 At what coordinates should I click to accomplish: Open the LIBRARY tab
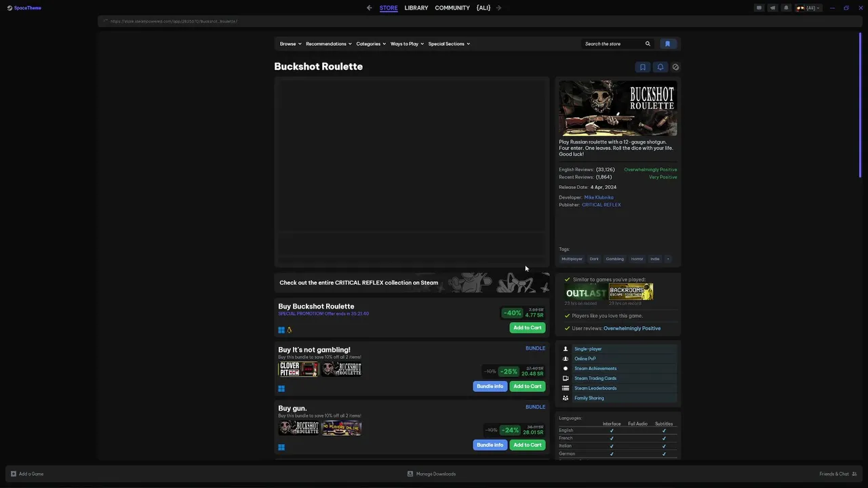[416, 8]
